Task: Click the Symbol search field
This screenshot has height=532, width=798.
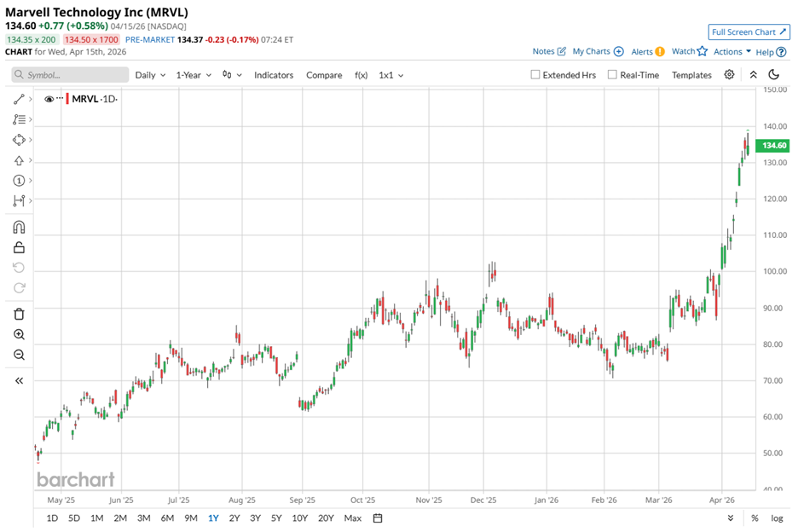Action: 70,75
